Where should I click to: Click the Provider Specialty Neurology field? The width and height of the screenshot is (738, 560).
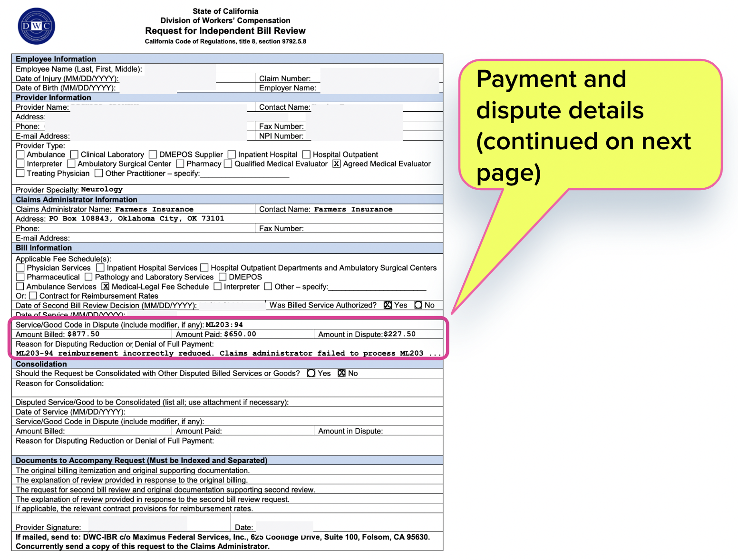227,189
